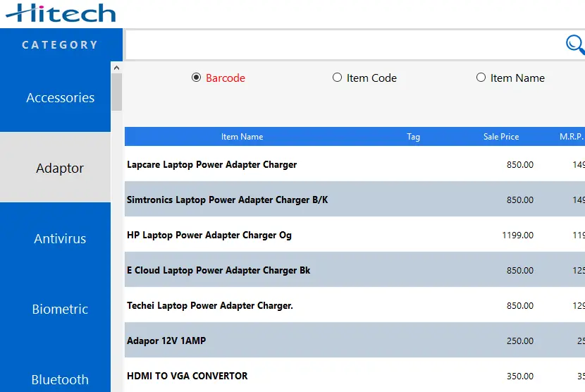585x392 pixels.
Task: Sort by the Item Name column header
Action: coord(242,137)
